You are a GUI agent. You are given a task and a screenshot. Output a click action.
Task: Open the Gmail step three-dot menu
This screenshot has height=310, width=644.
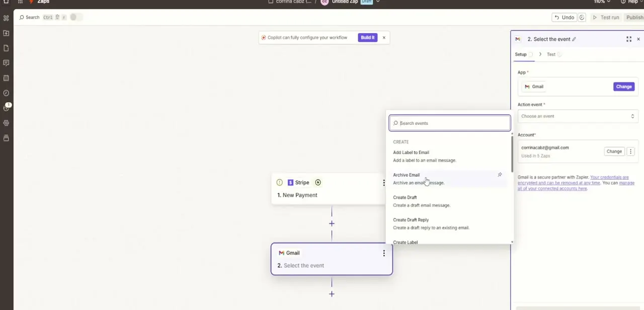384,253
